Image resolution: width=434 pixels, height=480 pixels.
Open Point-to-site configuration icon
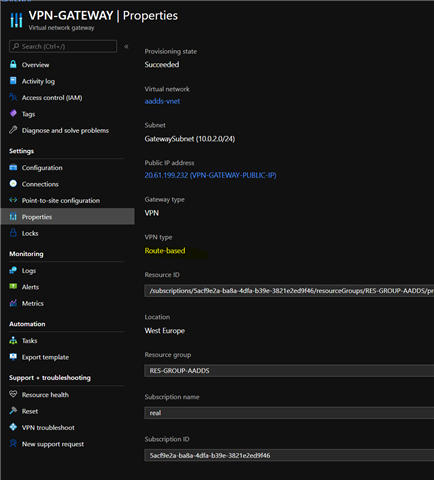[13, 200]
